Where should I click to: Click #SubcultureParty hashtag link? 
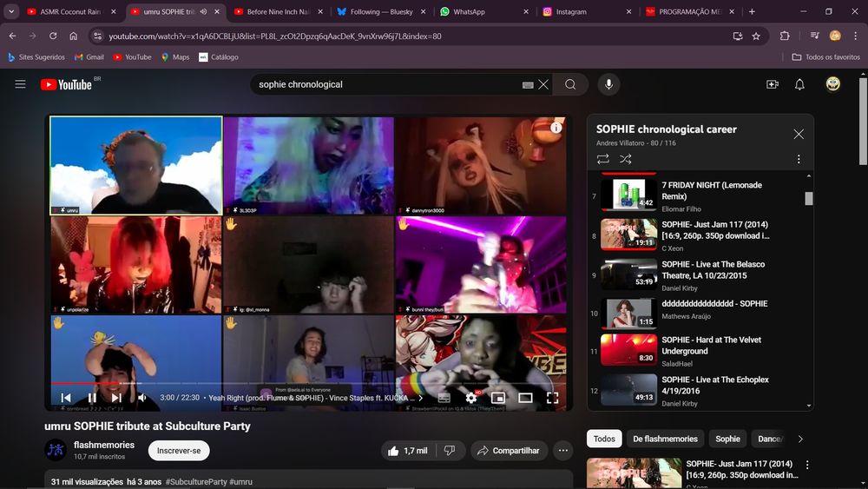pyautogui.click(x=196, y=482)
